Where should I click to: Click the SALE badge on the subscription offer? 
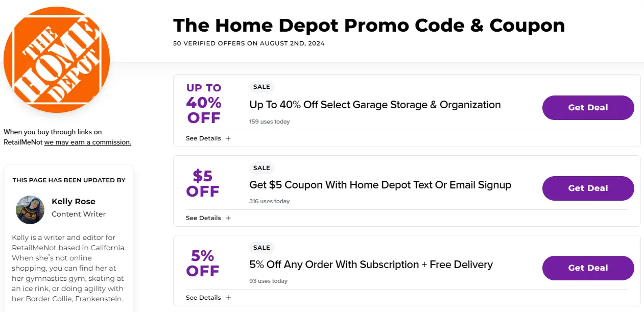(x=261, y=248)
